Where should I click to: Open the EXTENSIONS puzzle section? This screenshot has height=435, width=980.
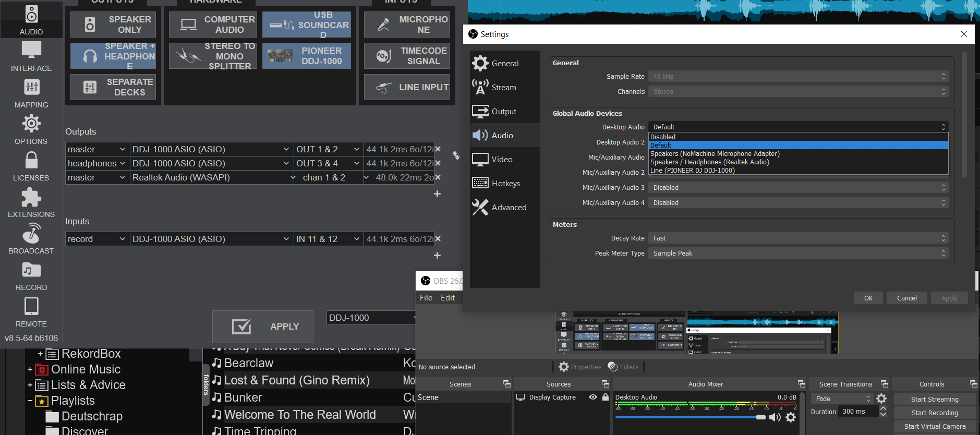[x=31, y=202]
